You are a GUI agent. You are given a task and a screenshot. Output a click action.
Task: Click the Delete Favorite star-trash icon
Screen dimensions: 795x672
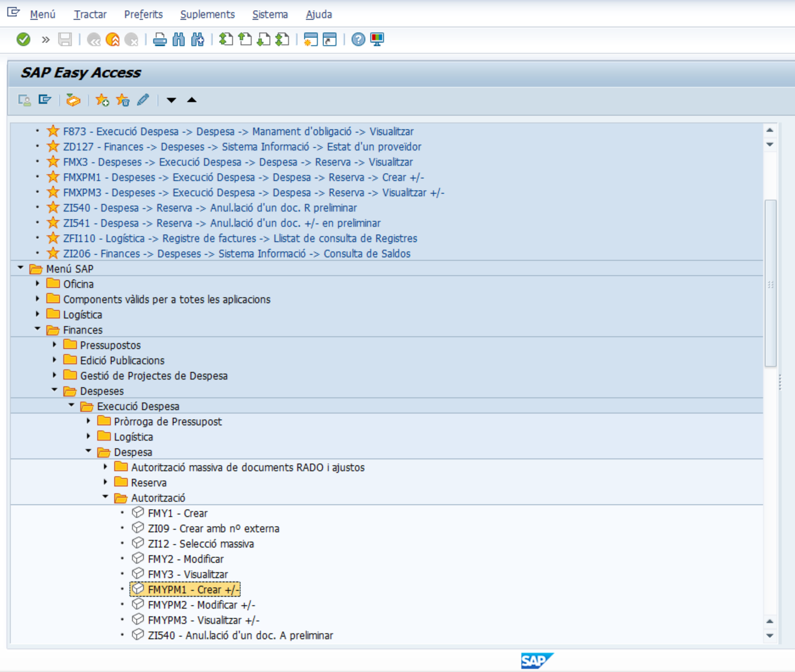tap(123, 100)
